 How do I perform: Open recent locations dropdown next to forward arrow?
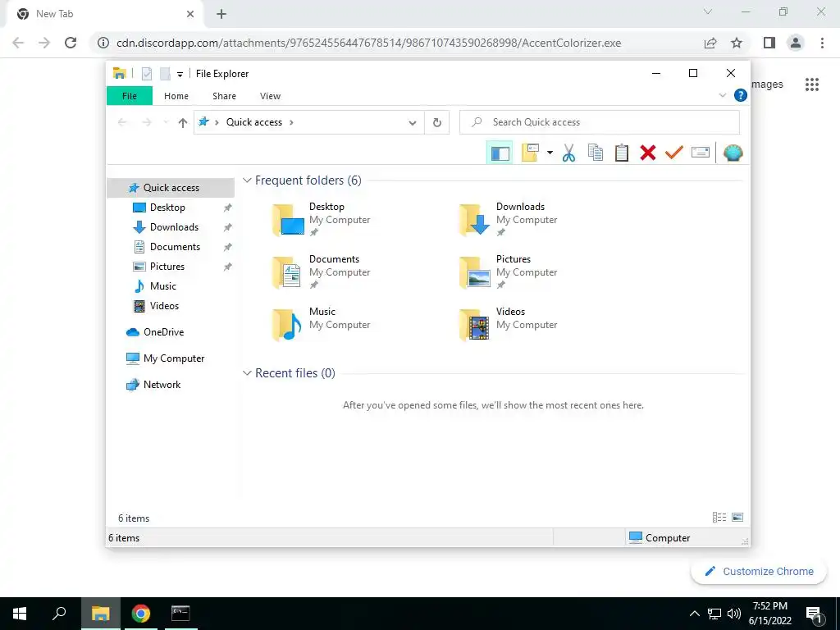166,123
